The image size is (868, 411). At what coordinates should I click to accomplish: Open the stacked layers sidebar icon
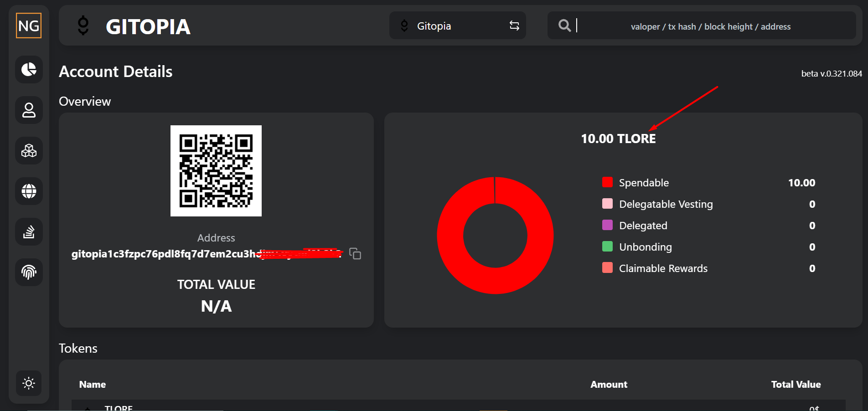click(29, 231)
